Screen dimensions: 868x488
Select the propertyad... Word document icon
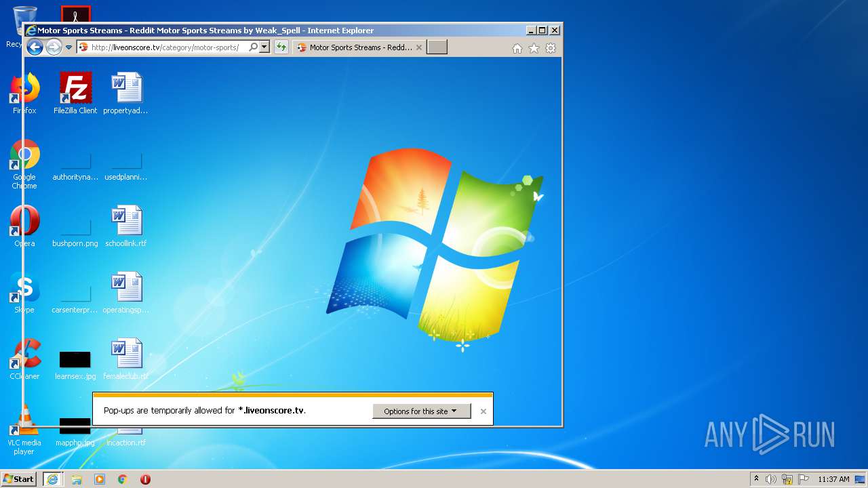pos(125,94)
